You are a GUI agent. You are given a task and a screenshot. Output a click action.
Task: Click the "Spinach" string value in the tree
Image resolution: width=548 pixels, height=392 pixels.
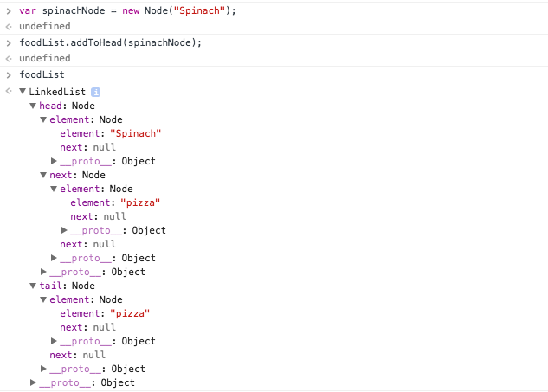(x=136, y=133)
